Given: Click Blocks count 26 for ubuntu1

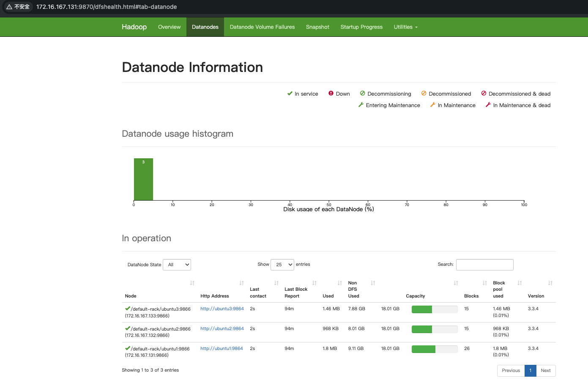Looking at the screenshot, I should (x=467, y=348).
